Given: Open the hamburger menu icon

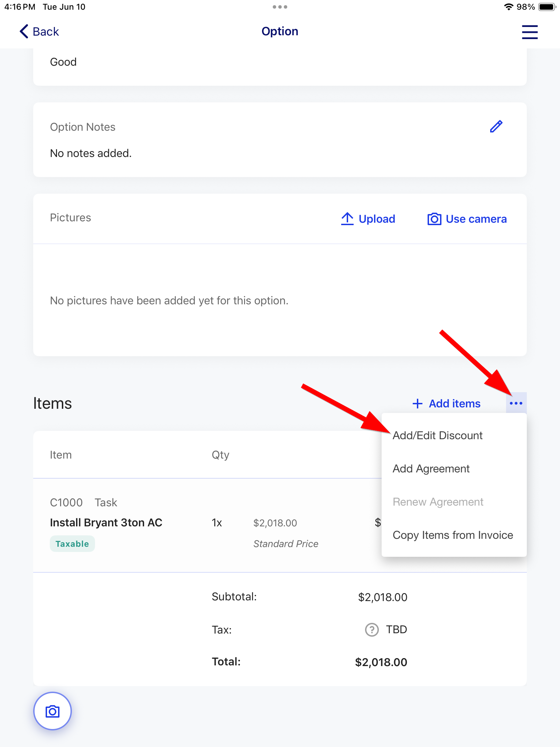Looking at the screenshot, I should pos(530,32).
